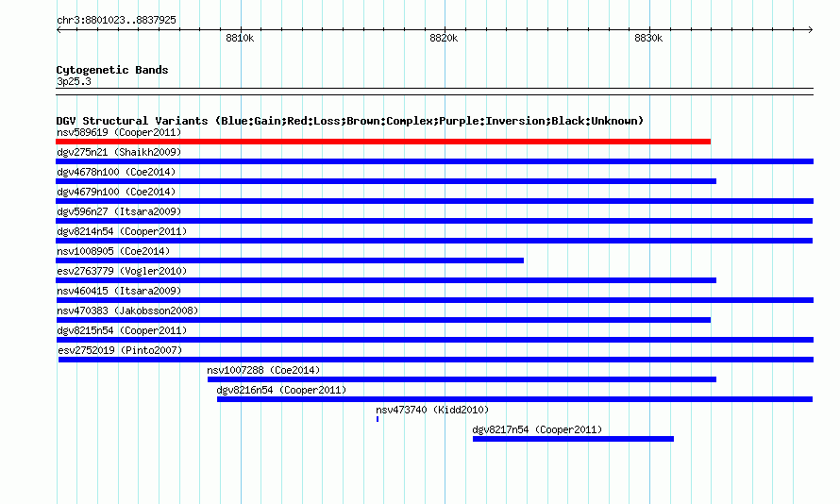Screen dimensions: 840x504
Task: Open the nsv460415 (Itsara2009) label
Action: [x=119, y=291]
